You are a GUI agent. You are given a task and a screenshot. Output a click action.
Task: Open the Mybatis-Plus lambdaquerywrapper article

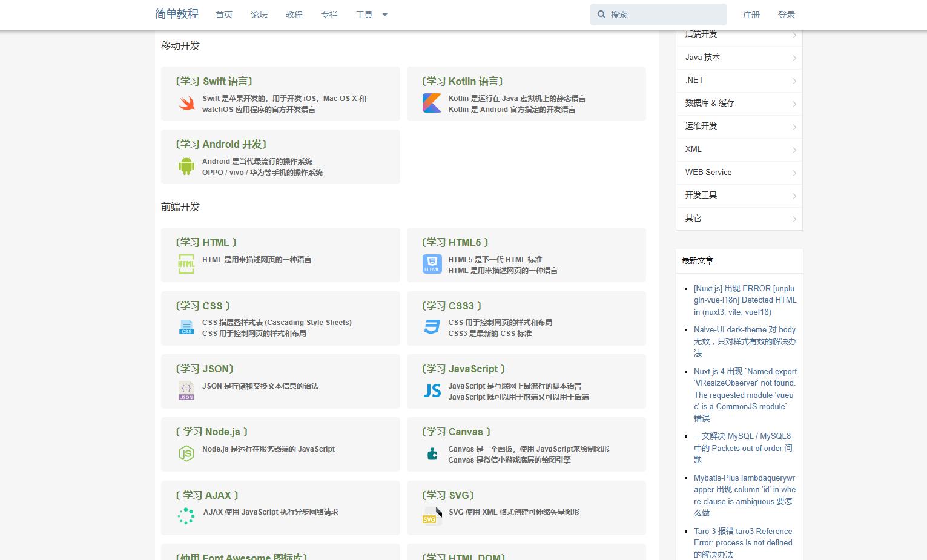pyautogui.click(x=745, y=495)
